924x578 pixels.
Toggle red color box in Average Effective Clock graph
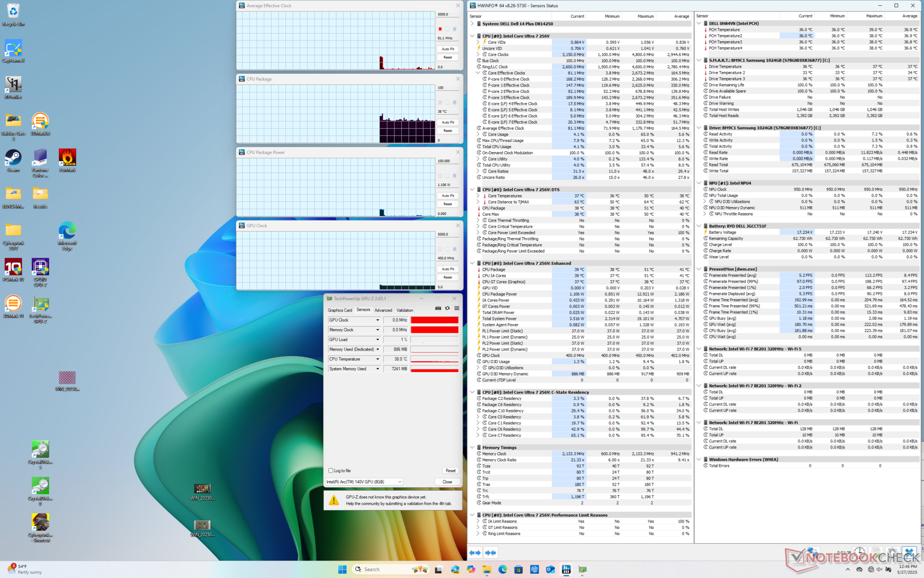(440, 29)
